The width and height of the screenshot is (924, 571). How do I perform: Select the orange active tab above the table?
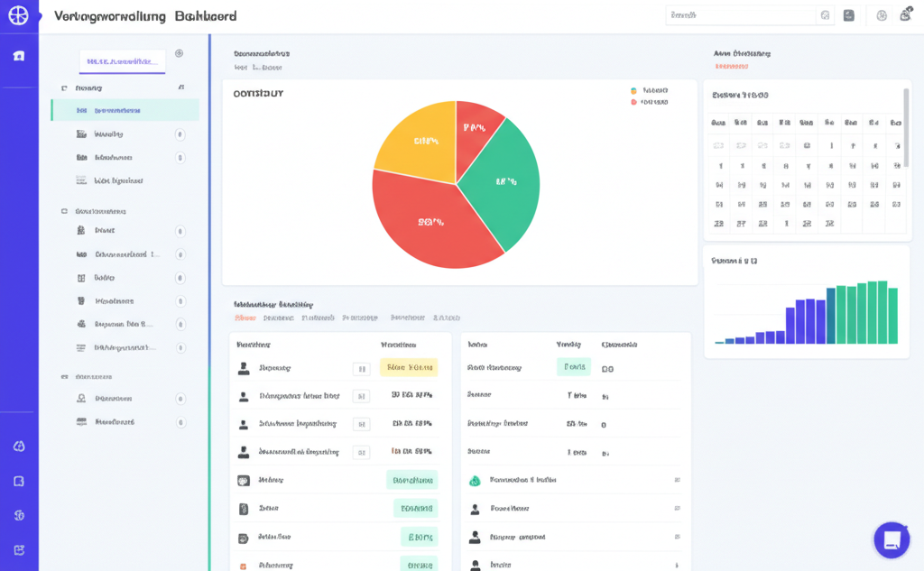pos(245,318)
